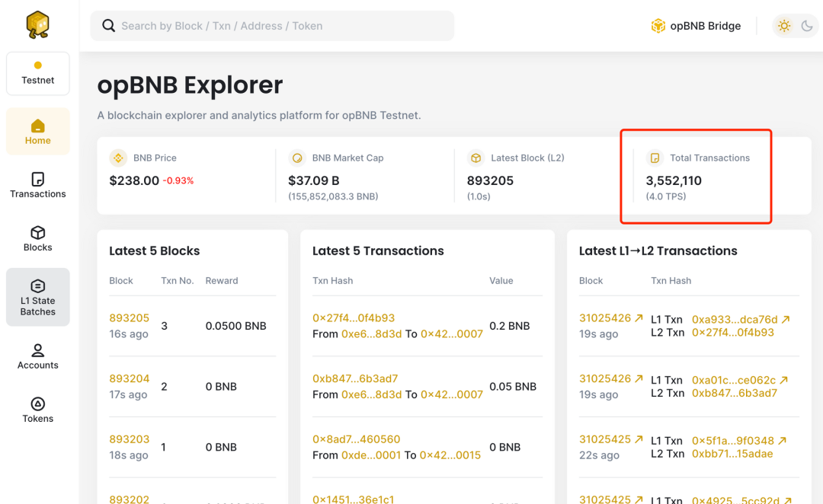Click the -0.93% price change
Image resolution: width=823 pixels, height=504 pixels.
pos(178,181)
